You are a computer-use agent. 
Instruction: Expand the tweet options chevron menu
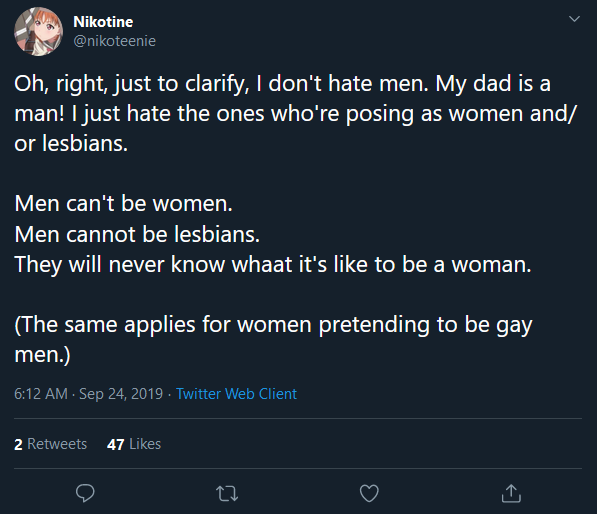point(574,19)
